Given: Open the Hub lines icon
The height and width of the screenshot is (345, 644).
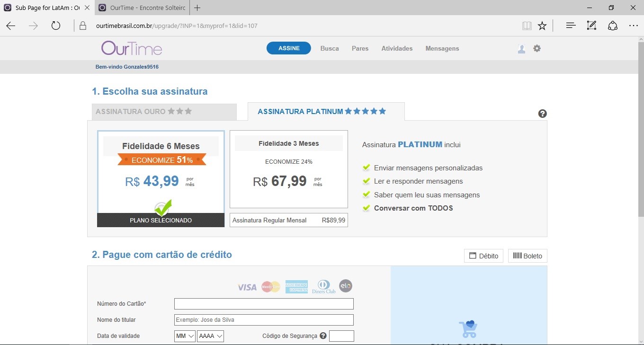Looking at the screenshot, I should pos(571,26).
